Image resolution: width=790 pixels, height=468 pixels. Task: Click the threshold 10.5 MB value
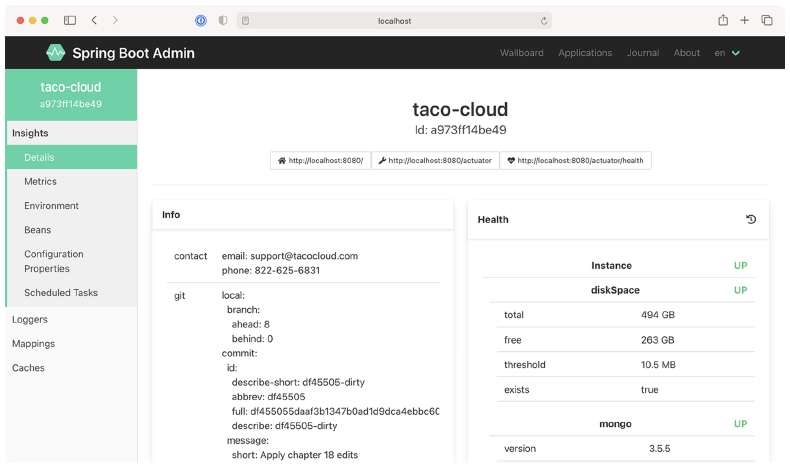click(658, 365)
